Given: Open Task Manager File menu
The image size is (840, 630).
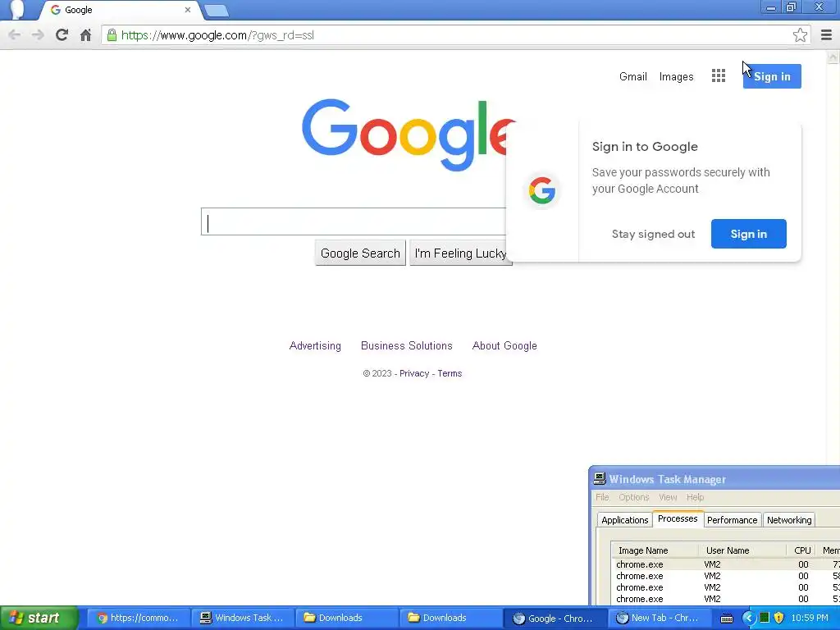Looking at the screenshot, I should click(x=602, y=497).
